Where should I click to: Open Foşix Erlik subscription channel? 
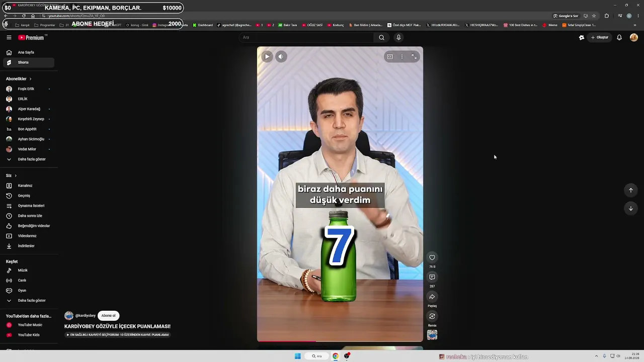(29, 89)
